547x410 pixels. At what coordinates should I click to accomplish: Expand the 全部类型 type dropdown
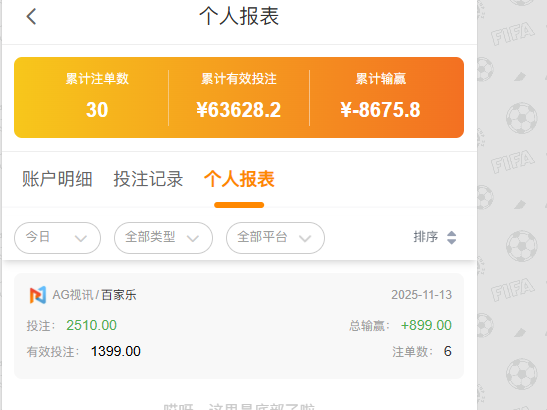coord(163,238)
